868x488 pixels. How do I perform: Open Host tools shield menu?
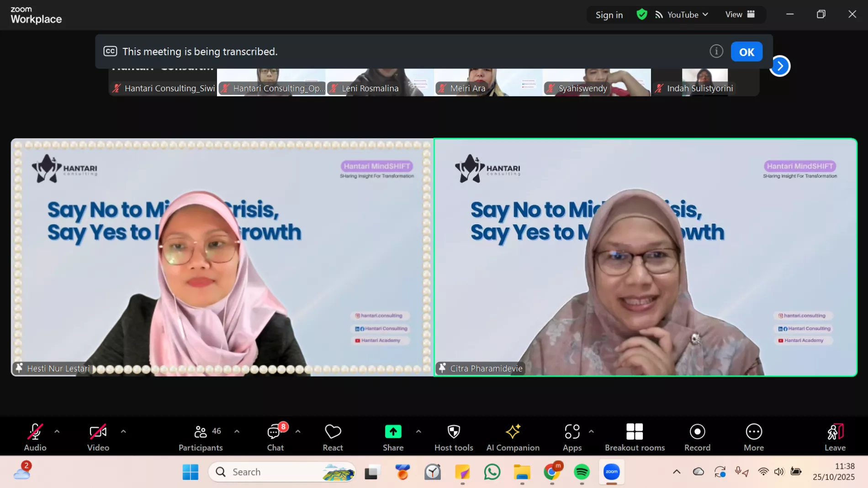(453, 436)
